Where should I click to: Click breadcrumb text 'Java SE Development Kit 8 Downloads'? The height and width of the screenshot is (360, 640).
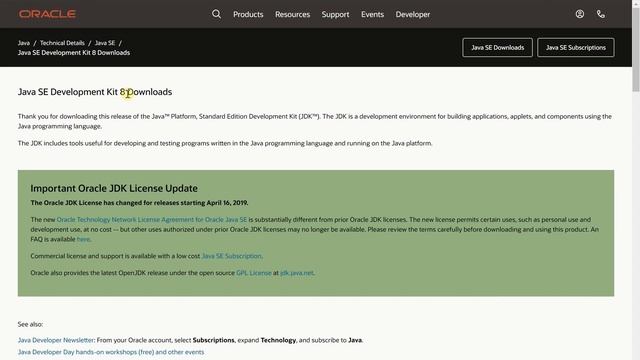(x=74, y=53)
